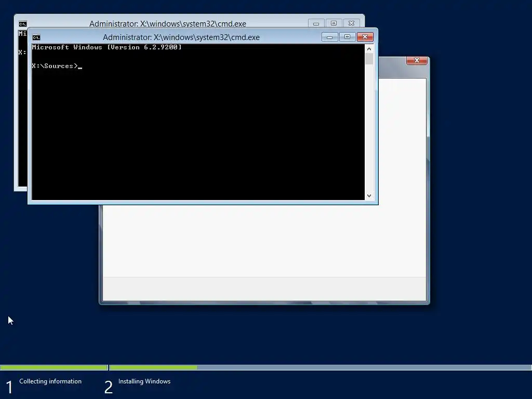Click the background cmd.exe title bar text
Screen dimensions: 532x399
coord(168,24)
